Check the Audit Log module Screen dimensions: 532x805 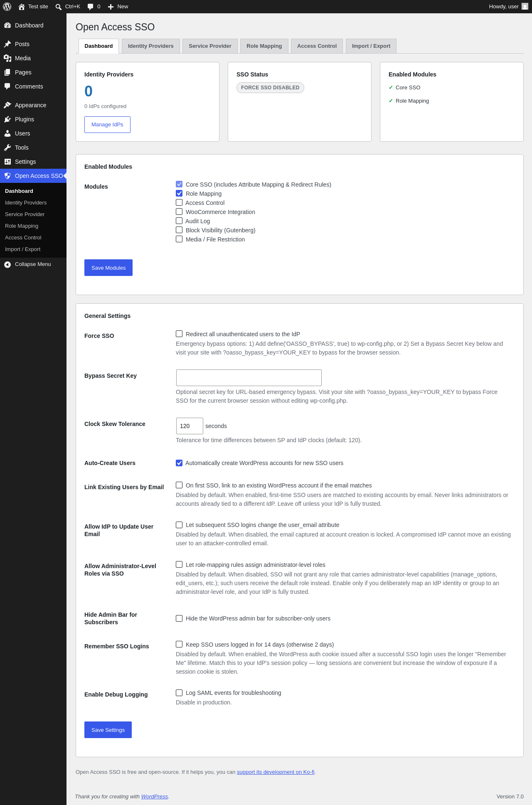[179, 221]
